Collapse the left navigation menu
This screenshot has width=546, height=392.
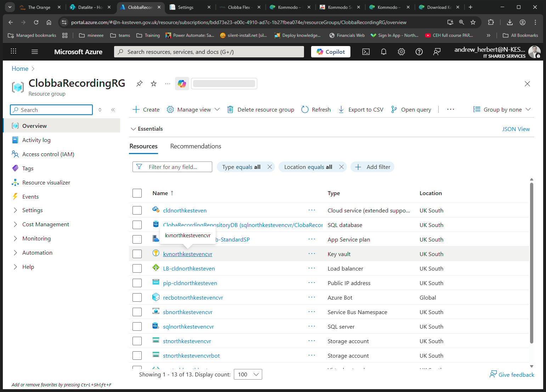(113, 110)
